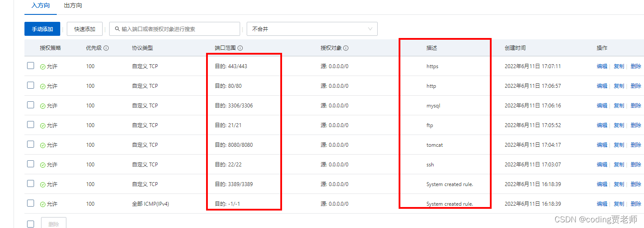Click the tomcat description cell
Image resolution: width=644 pixels, height=228 pixels.
(434, 145)
